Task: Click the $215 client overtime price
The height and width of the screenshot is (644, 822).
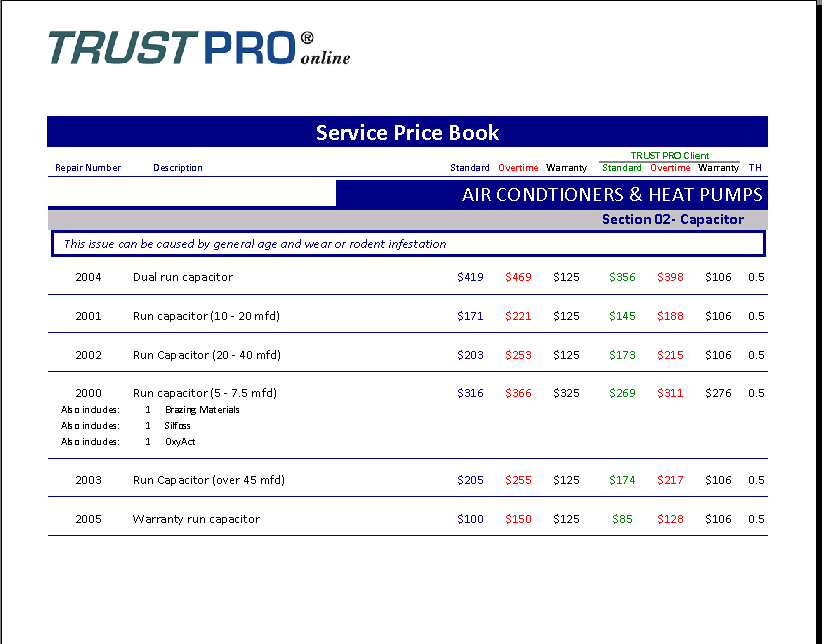Action: point(670,355)
